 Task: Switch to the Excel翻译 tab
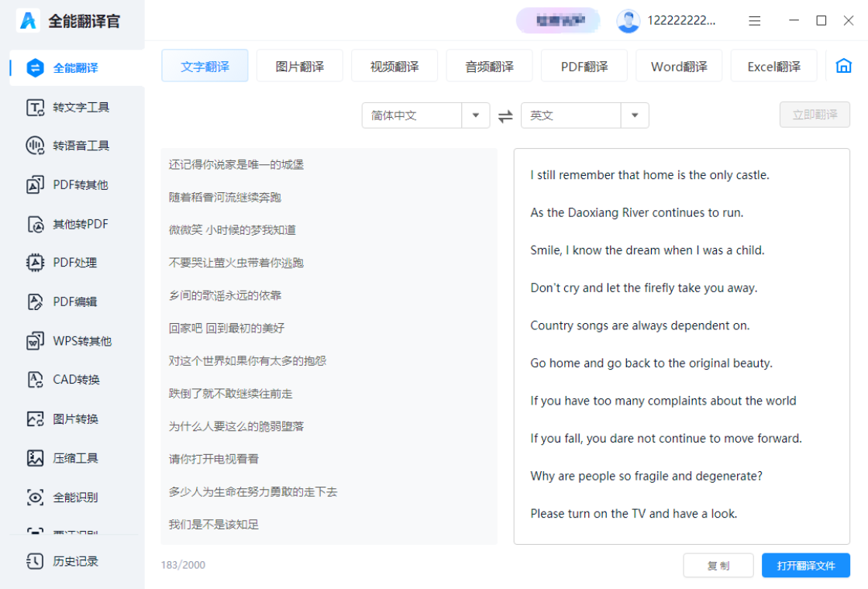click(x=773, y=66)
